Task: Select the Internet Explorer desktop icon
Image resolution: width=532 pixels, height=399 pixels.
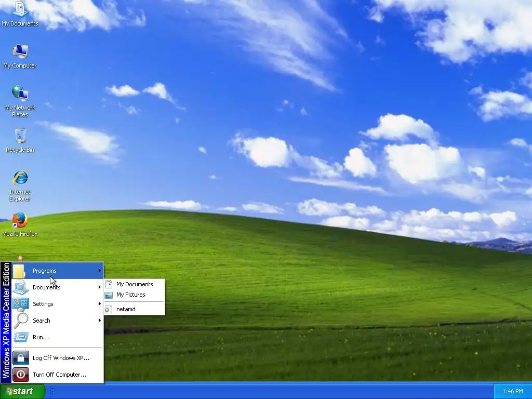Action: pos(20,185)
